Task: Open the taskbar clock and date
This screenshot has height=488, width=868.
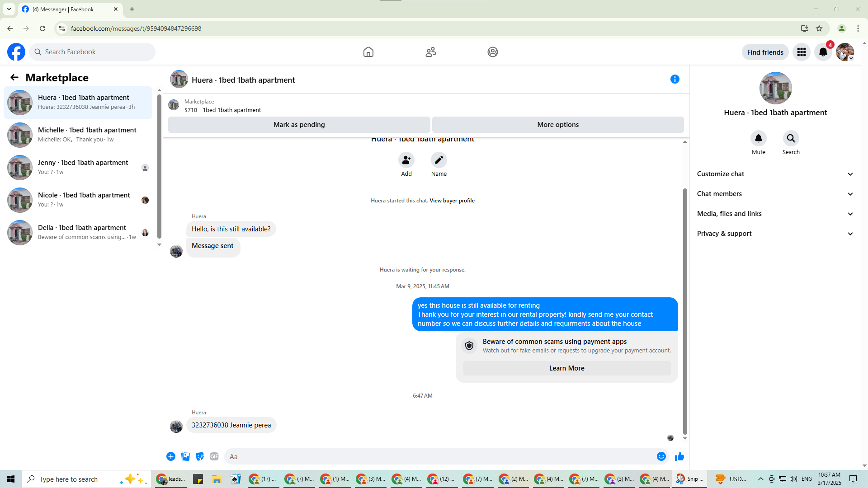Action: click(829, 479)
